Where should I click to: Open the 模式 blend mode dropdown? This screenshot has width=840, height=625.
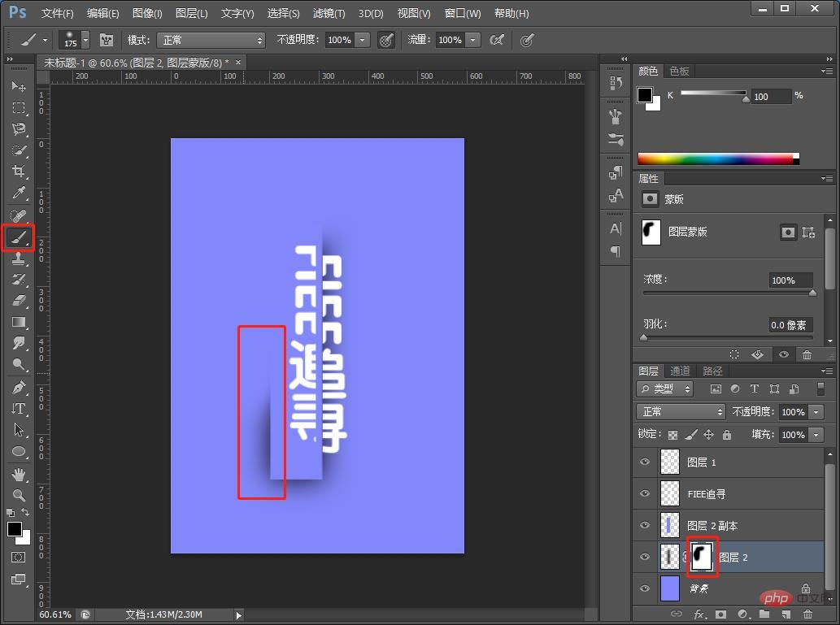pos(211,40)
